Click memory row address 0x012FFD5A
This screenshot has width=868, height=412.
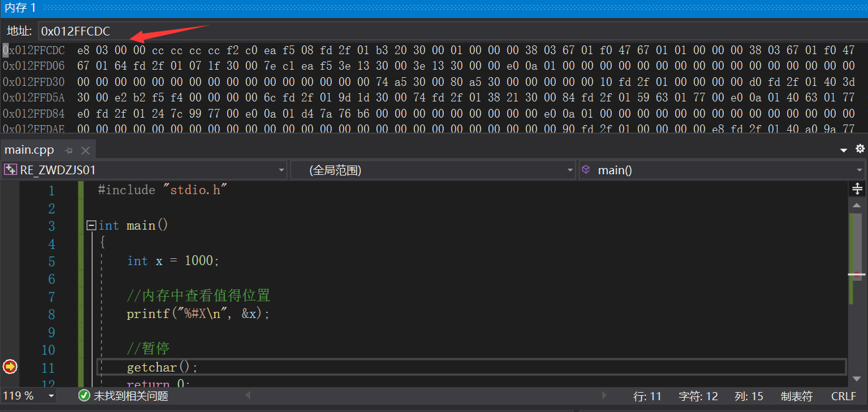[x=34, y=98]
